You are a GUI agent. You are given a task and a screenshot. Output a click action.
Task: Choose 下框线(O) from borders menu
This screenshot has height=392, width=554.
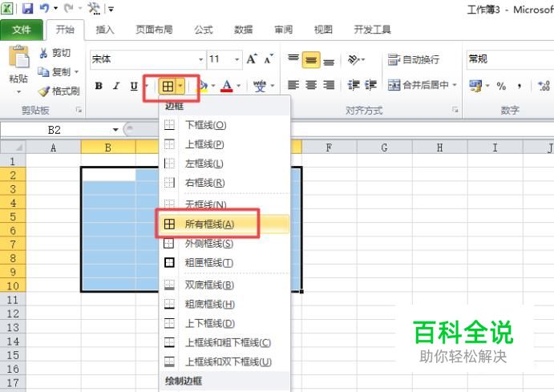point(224,125)
